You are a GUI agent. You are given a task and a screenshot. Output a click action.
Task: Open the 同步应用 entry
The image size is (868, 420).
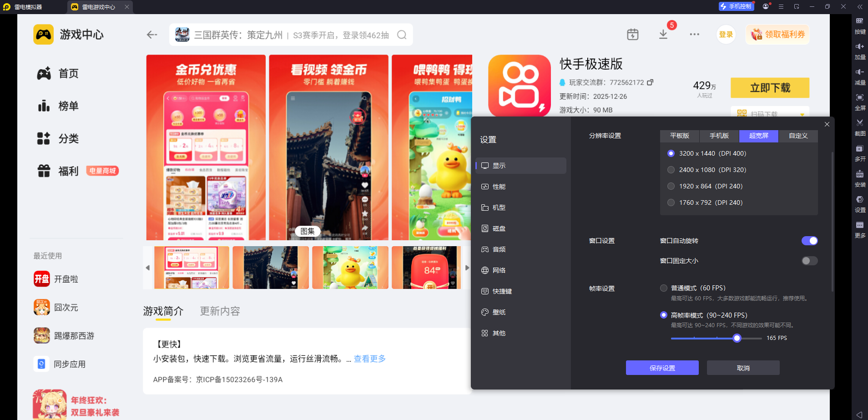(60, 364)
